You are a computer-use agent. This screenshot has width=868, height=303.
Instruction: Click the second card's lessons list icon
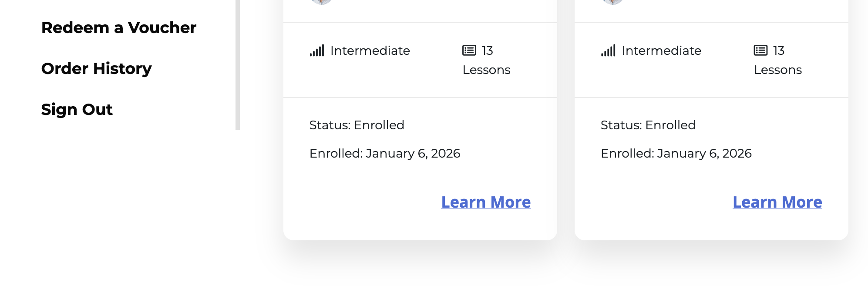click(x=760, y=50)
